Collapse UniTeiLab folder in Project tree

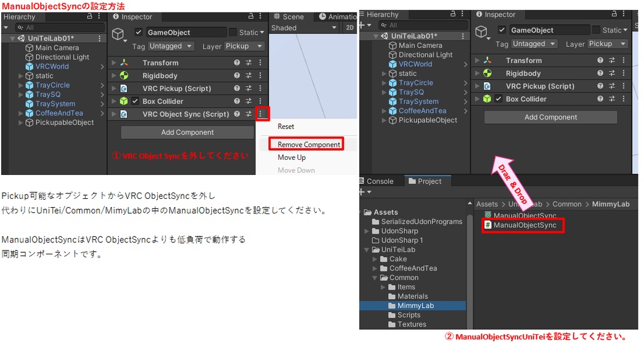coord(367,250)
